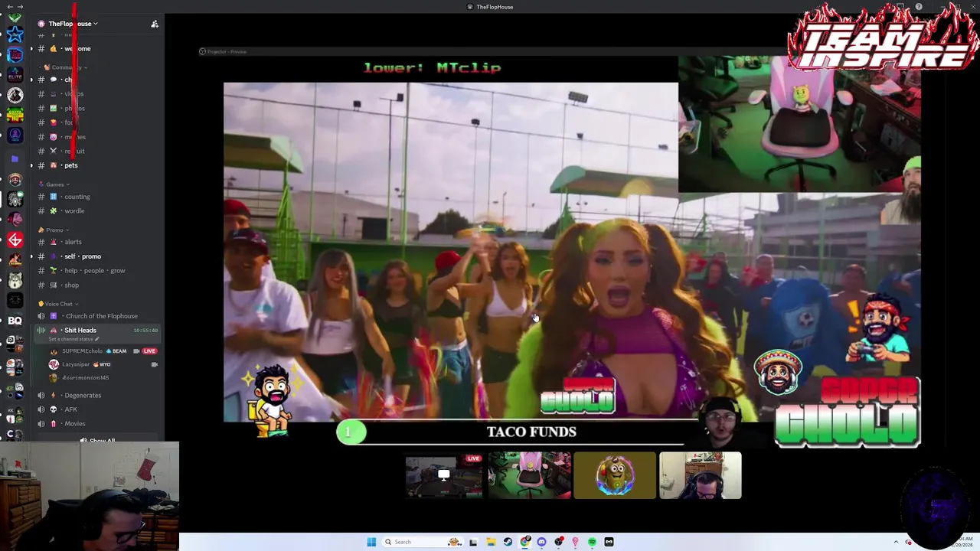This screenshot has width=980, height=551.
Task: Open Discord from the taskbar
Action: [541, 542]
